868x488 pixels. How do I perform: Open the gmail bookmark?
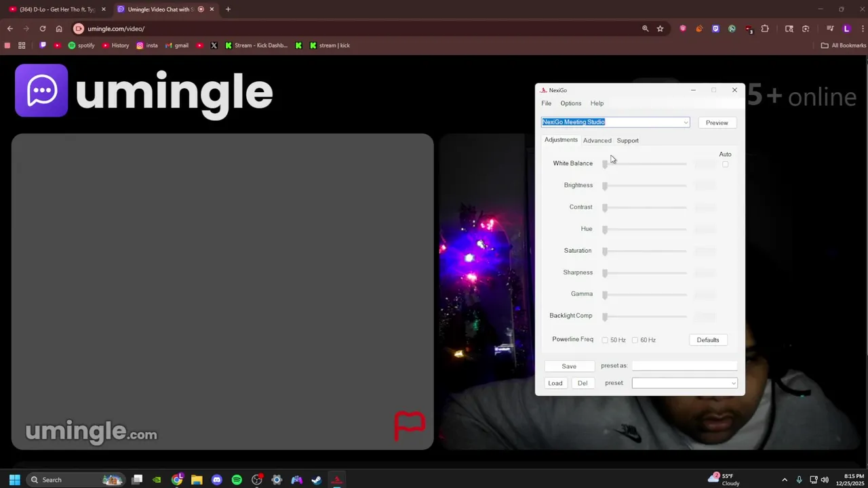pos(177,45)
